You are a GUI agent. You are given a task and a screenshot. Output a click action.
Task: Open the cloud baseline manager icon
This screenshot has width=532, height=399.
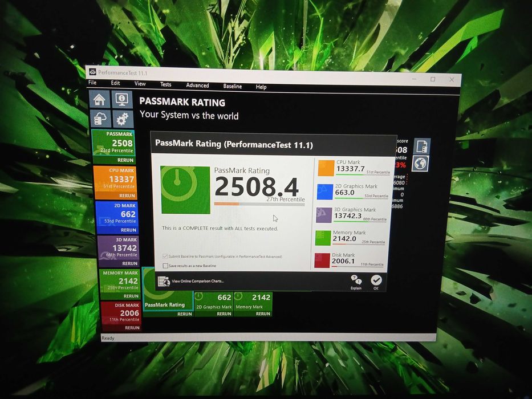[101, 119]
